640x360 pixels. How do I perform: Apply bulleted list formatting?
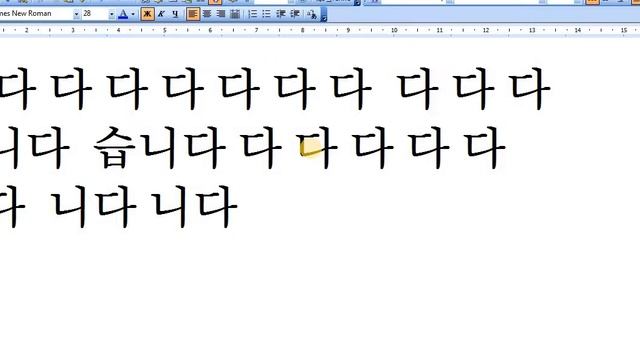click(267, 14)
